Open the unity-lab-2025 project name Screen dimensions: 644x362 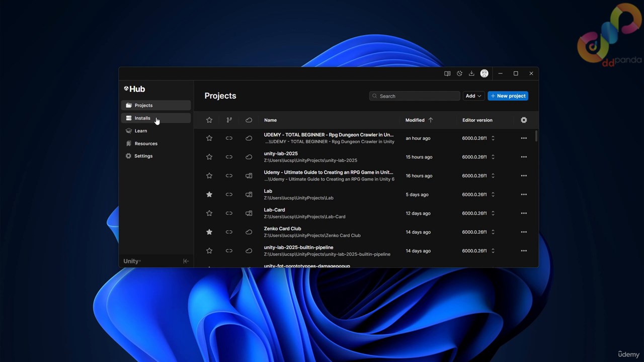(281, 153)
